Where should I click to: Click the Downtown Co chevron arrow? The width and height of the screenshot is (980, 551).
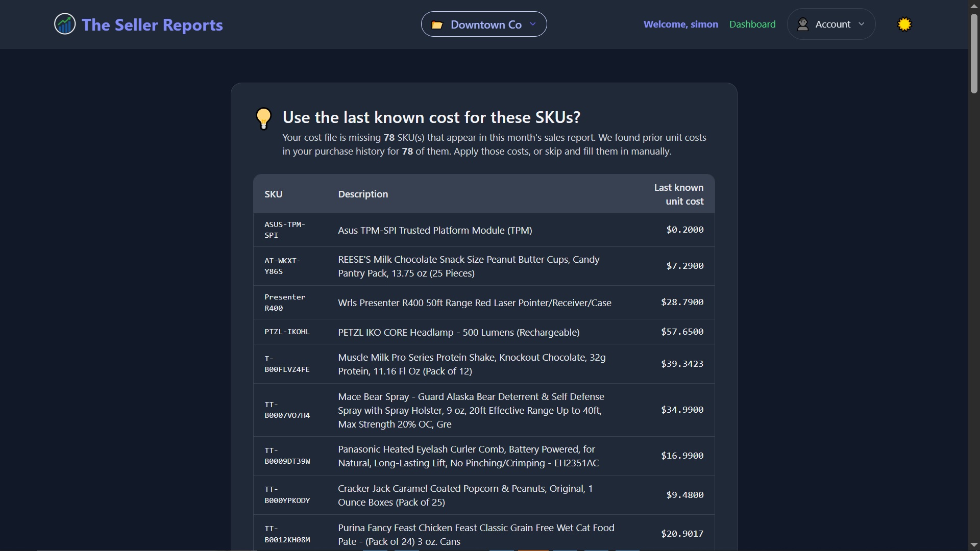tap(533, 24)
